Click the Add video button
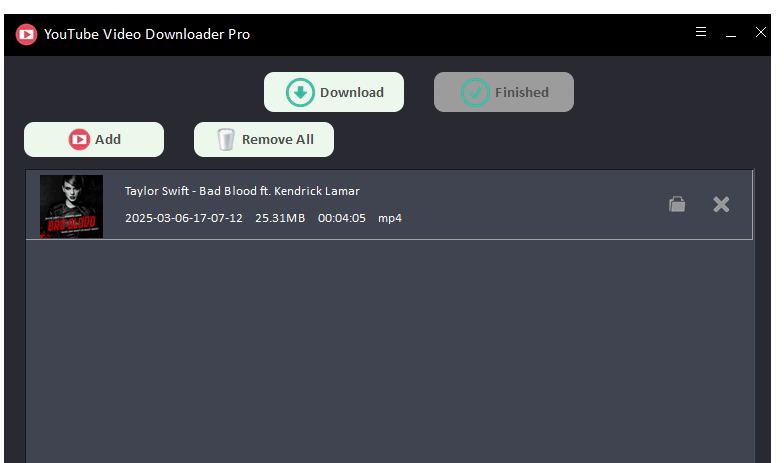 (x=94, y=140)
